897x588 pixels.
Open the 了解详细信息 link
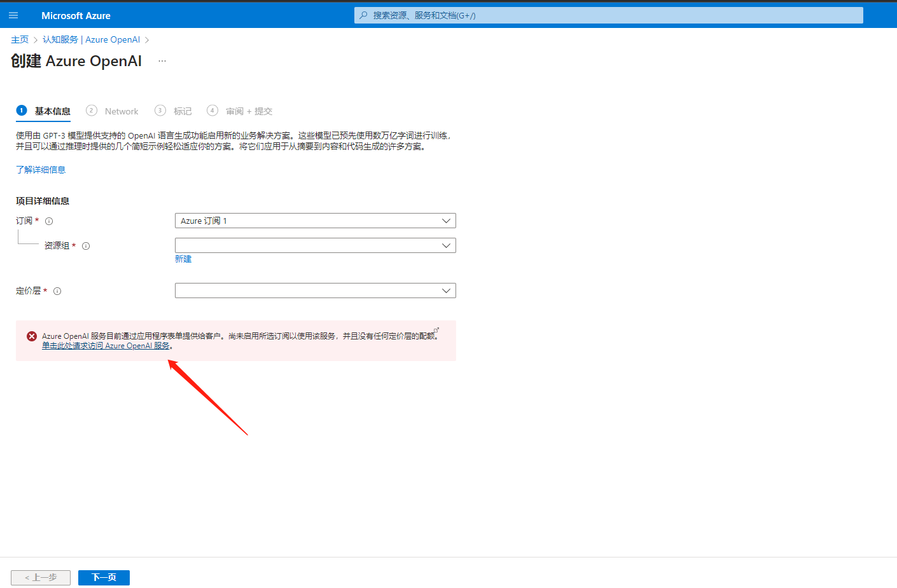click(x=41, y=170)
